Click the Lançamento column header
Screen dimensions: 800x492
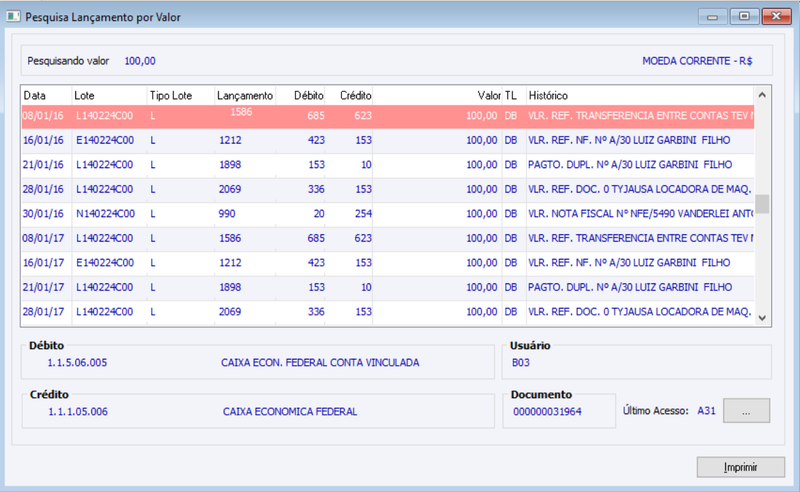[245, 95]
